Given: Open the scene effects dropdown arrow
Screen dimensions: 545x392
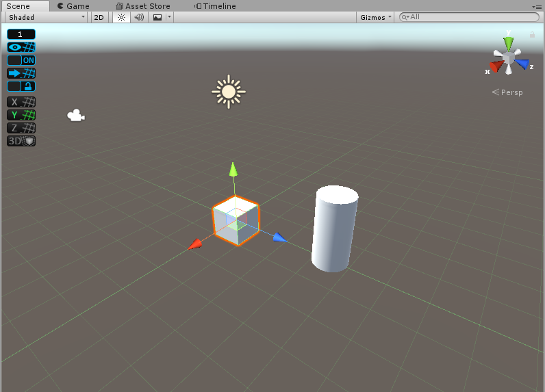Looking at the screenshot, I should coord(169,17).
